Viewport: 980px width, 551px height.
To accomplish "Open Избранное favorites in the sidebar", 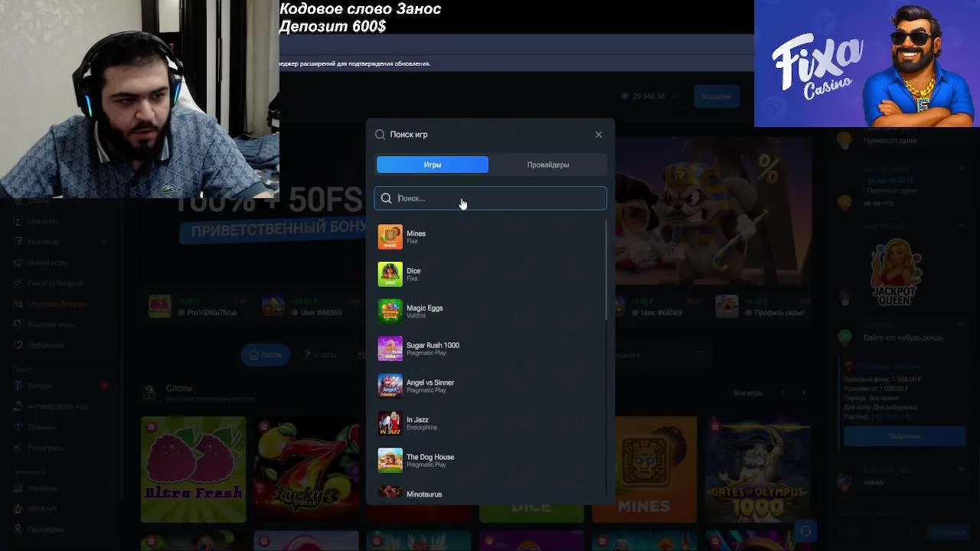I will pyautogui.click(x=46, y=345).
